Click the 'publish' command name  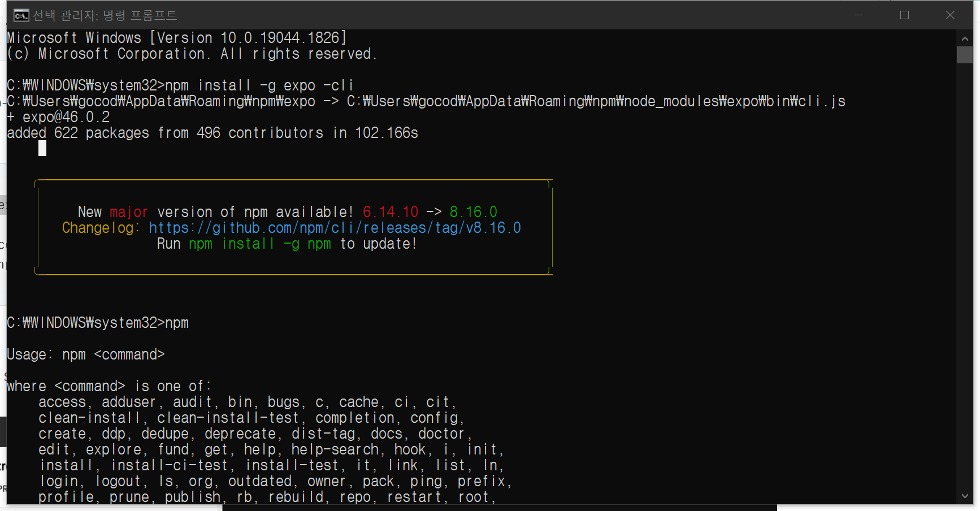pyautogui.click(x=193, y=497)
